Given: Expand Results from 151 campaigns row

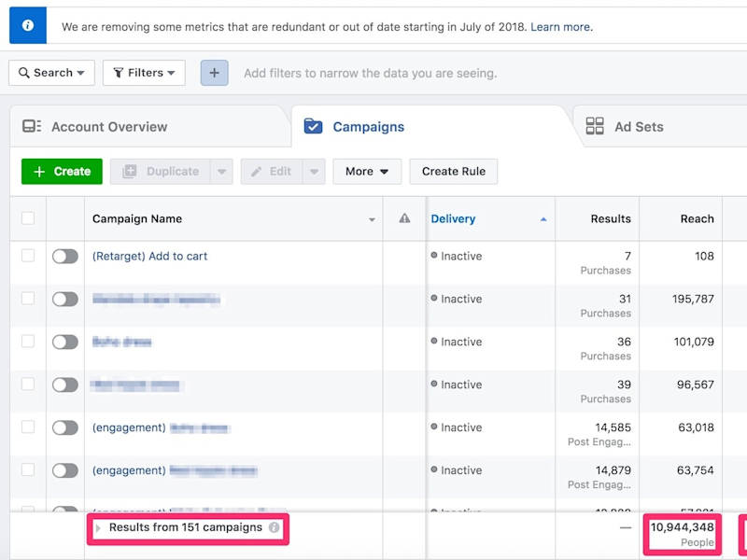Looking at the screenshot, I should click(98, 528).
